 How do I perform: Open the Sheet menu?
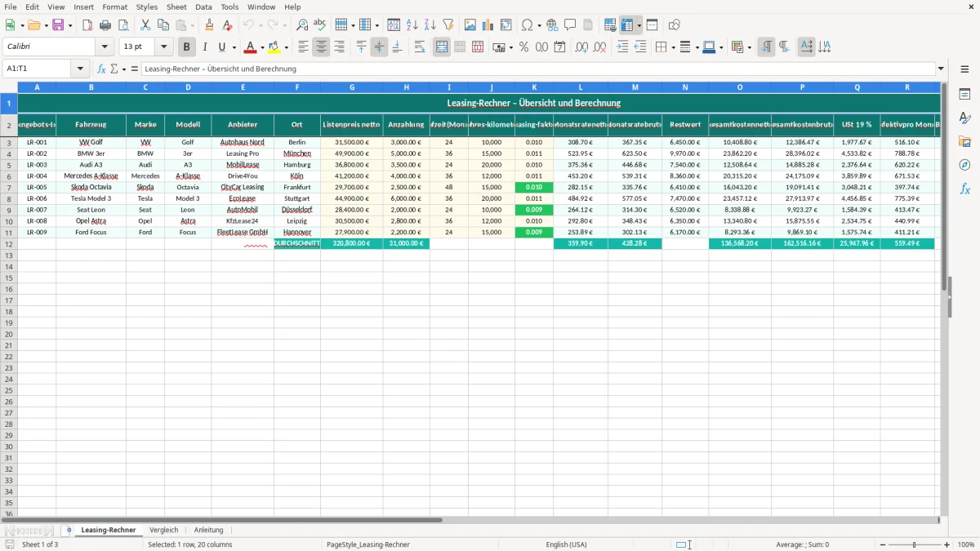coord(176,7)
